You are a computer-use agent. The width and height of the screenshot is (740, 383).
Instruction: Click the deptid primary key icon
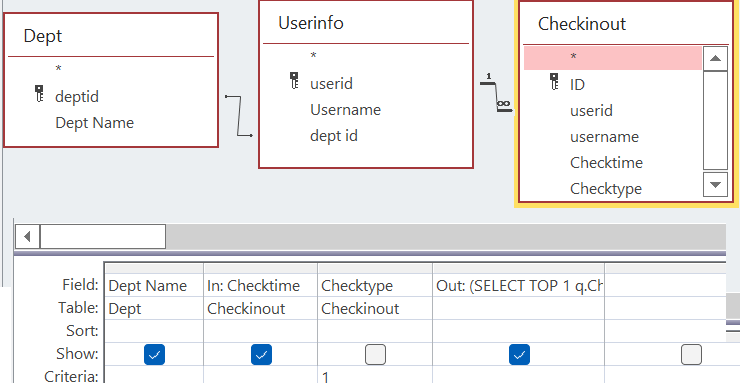tap(40, 93)
